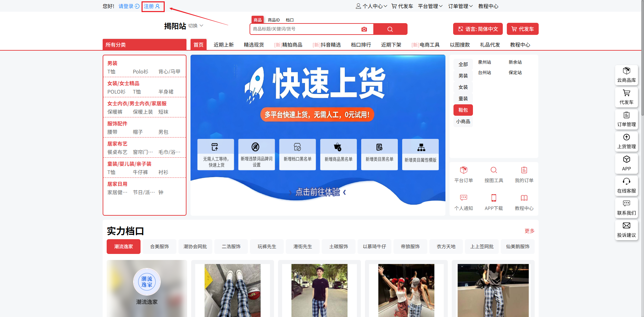Open the APP下载 phone icon

click(x=494, y=198)
